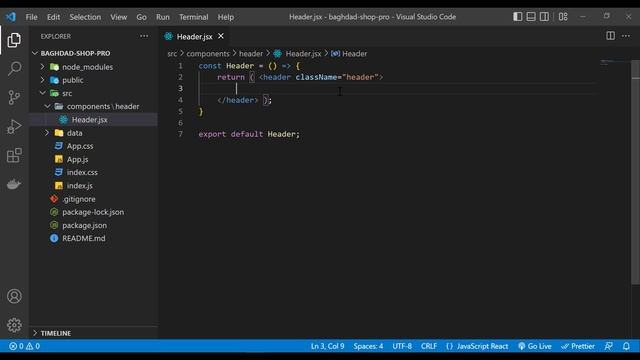Open the Help menu
The width and height of the screenshot is (640, 360).
225,17
